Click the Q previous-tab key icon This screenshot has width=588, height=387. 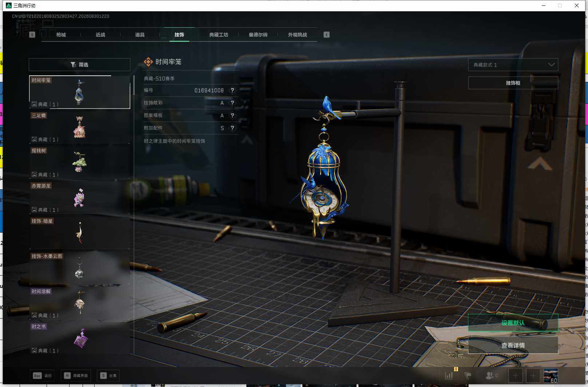tap(32, 35)
